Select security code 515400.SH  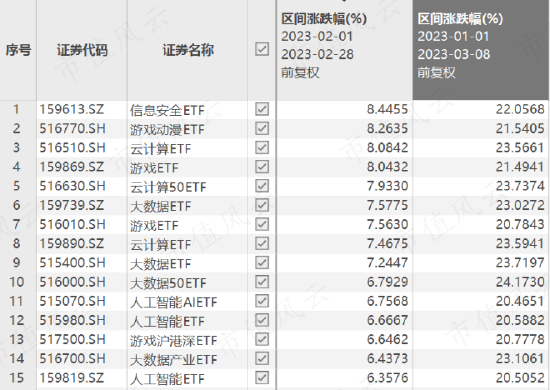coord(72,262)
